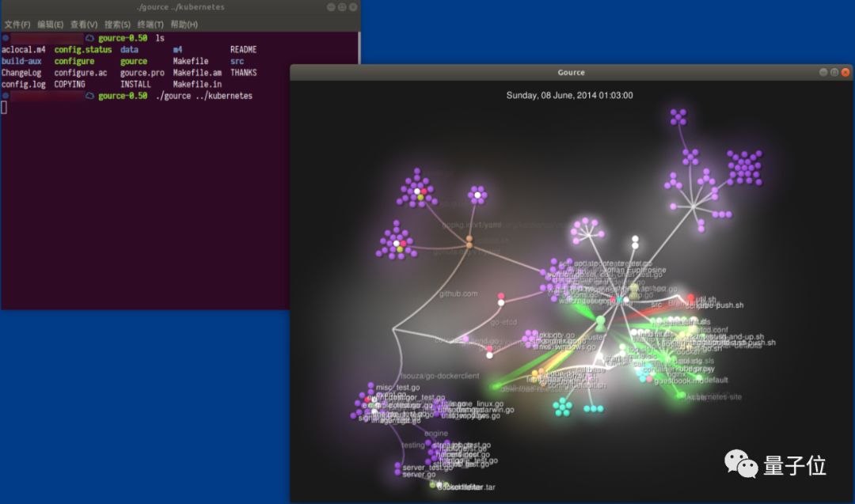This screenshot has height=504, width=855.
Task: Click the 'data' directory name in terminal
Action: (x=129, y=50)
